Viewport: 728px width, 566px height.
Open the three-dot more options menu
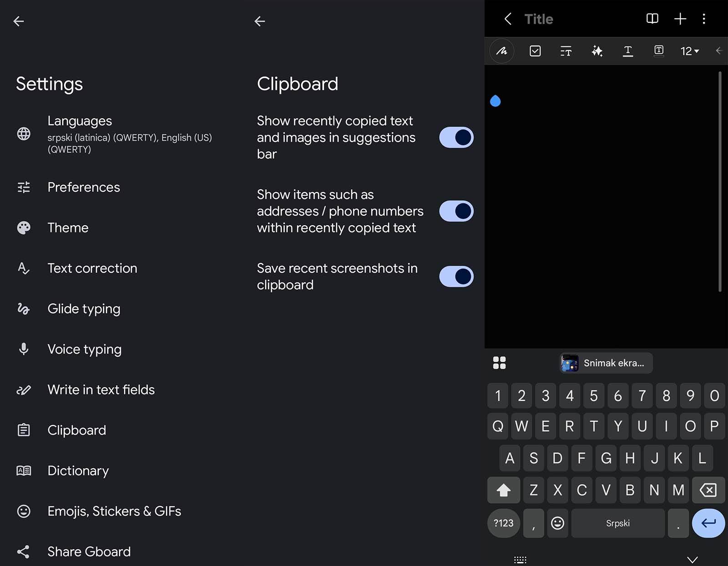point(704,19)
